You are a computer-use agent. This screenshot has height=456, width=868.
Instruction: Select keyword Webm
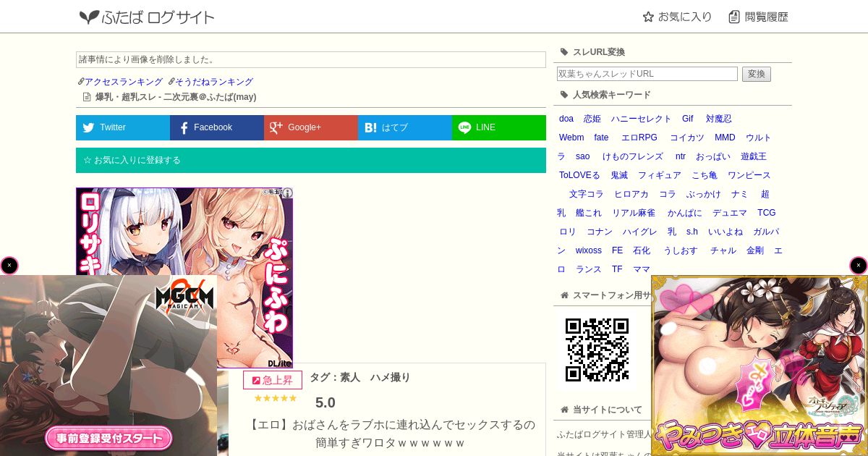coord(571,138)
